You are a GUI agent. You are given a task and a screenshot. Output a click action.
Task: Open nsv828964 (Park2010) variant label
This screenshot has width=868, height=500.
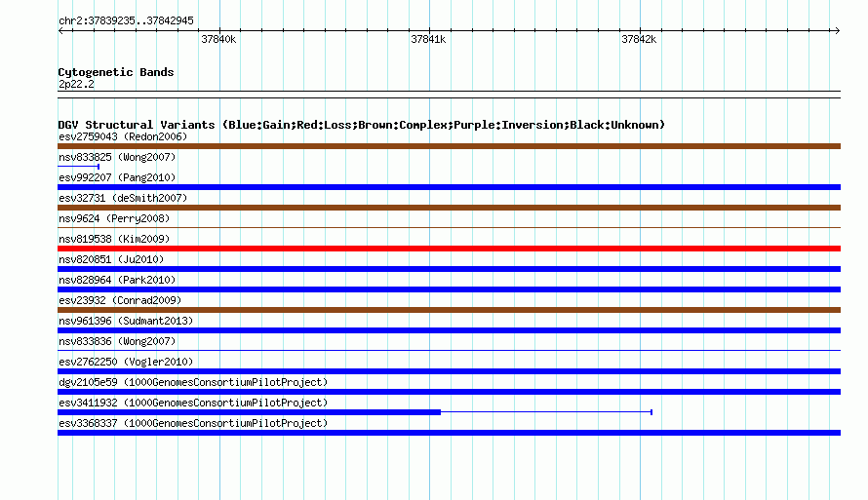(x=117, y=280)
